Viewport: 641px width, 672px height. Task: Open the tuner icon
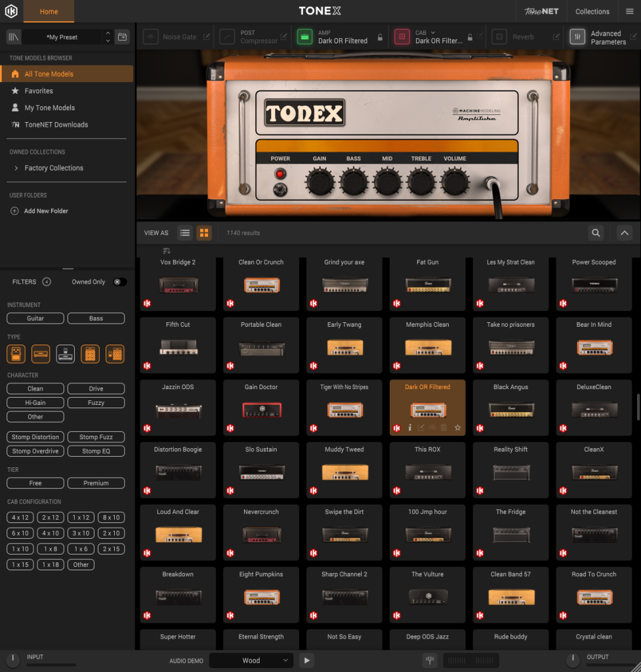(430, 660)
